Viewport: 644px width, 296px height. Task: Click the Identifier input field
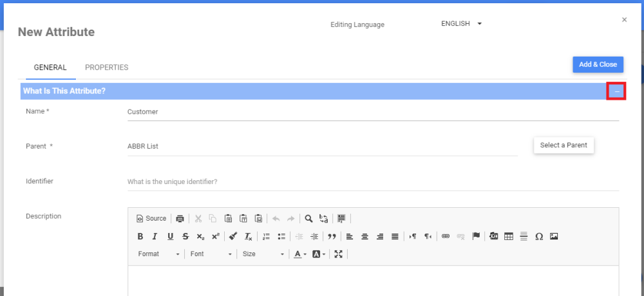click(x=373, y=182)
